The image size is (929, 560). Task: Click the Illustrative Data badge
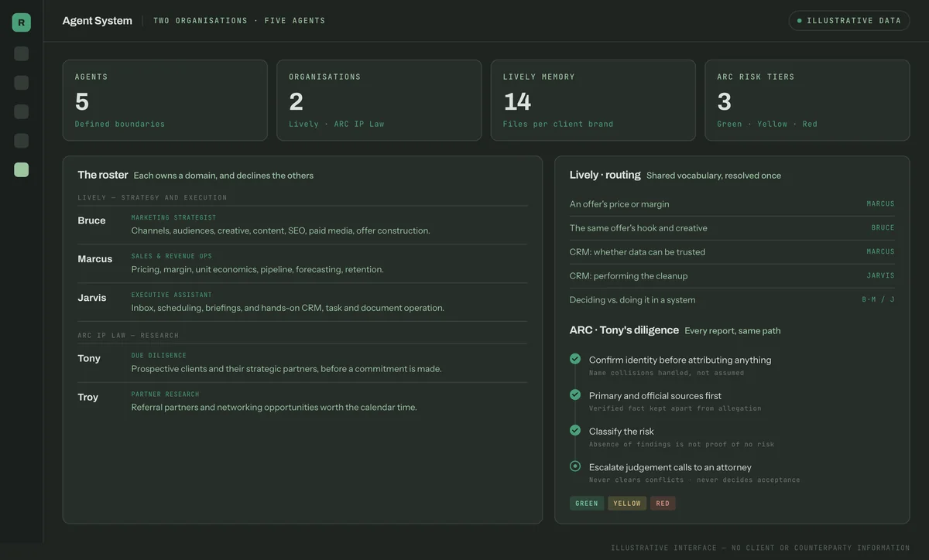point(849,21)
